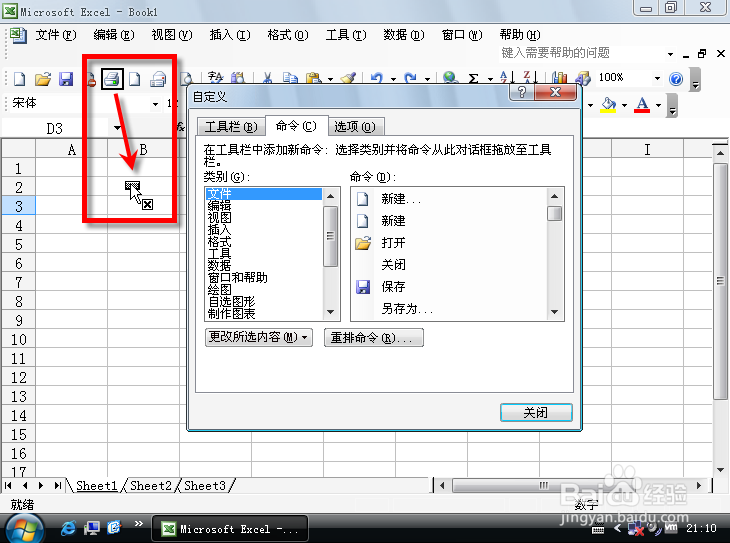This screenshot has width=730, height=543.
Task: Click the Fill Color paint bucket icon
Action: click(608, 105)
